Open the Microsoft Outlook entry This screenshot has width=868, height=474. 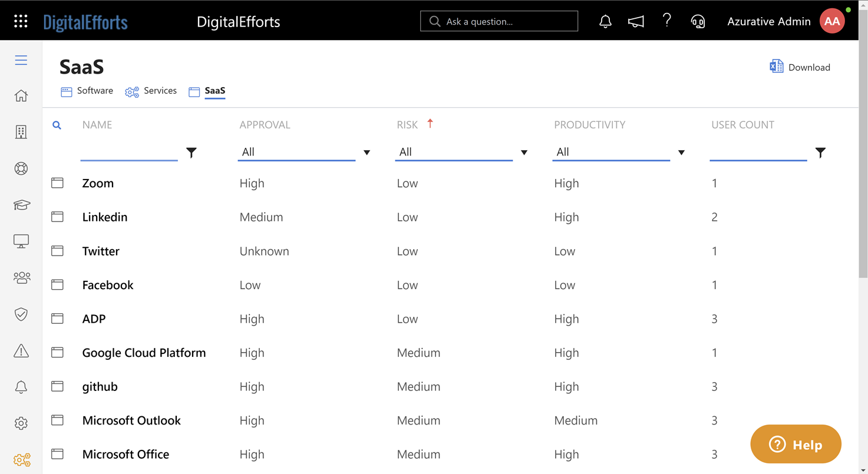[131, 420]
